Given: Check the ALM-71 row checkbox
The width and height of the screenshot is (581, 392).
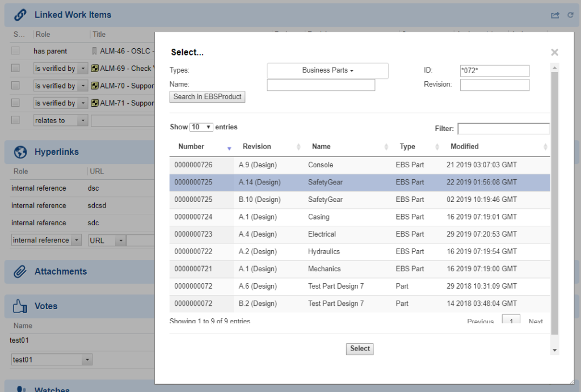Looking at the screenshot, I should (15, 103).
